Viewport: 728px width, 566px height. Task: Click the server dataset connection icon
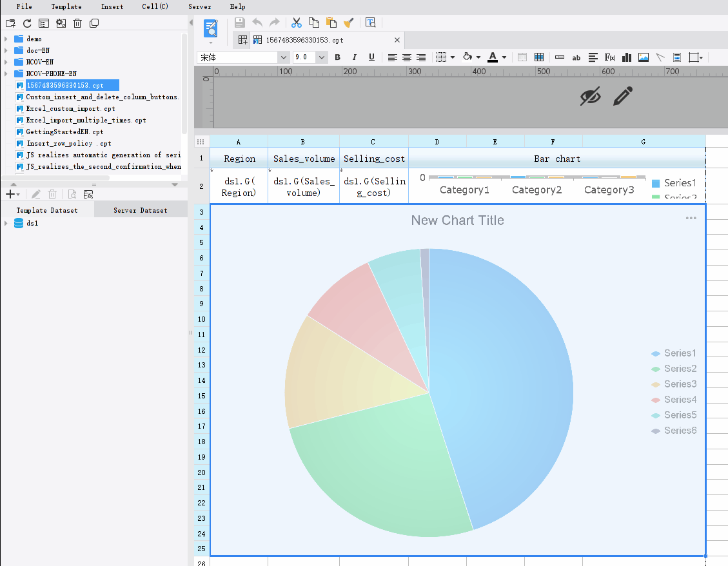pyautogui.click(x=88, y=194)
